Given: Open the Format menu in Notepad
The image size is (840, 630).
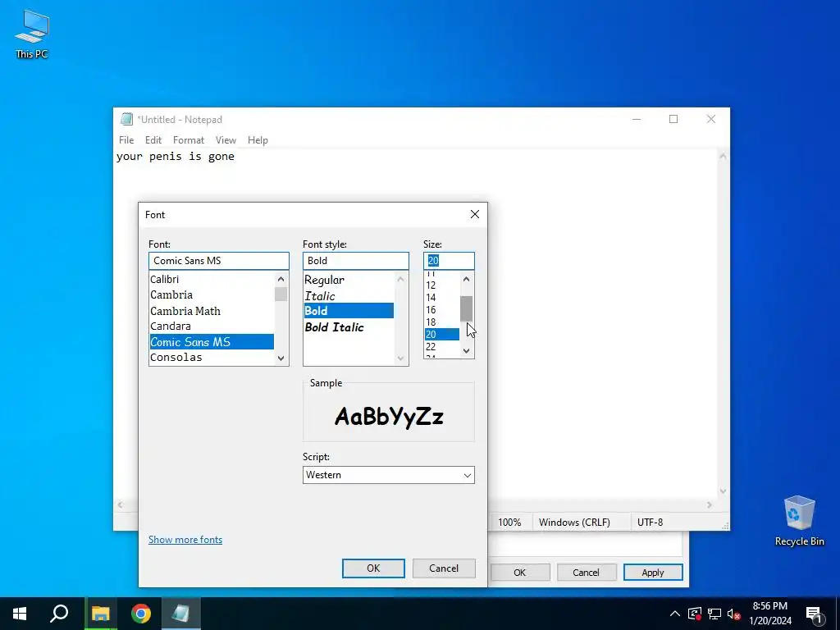Looking at the screenshot, I should [x=189, y=139].
